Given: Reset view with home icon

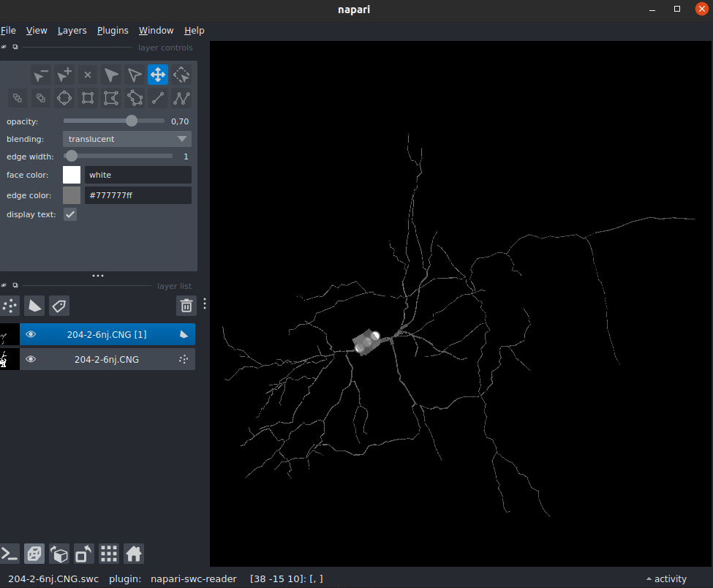Looking at the screenshot, I should (x=133, y=554).
